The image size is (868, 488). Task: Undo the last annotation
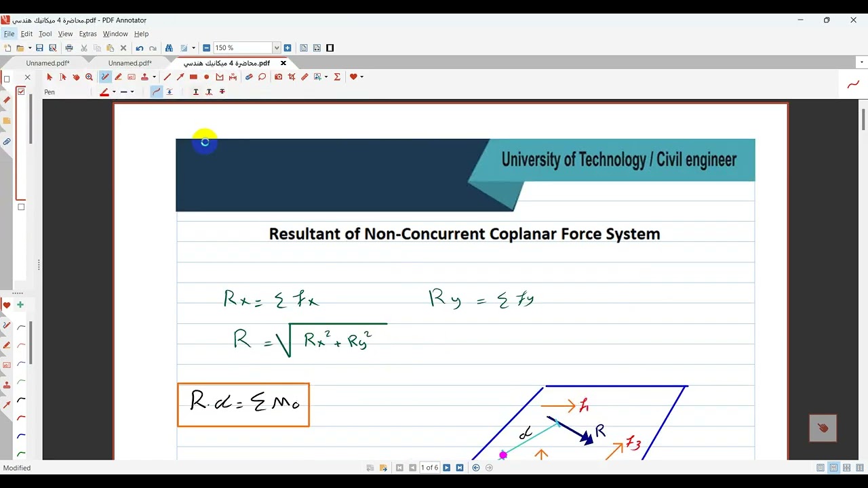click(140, 48)
